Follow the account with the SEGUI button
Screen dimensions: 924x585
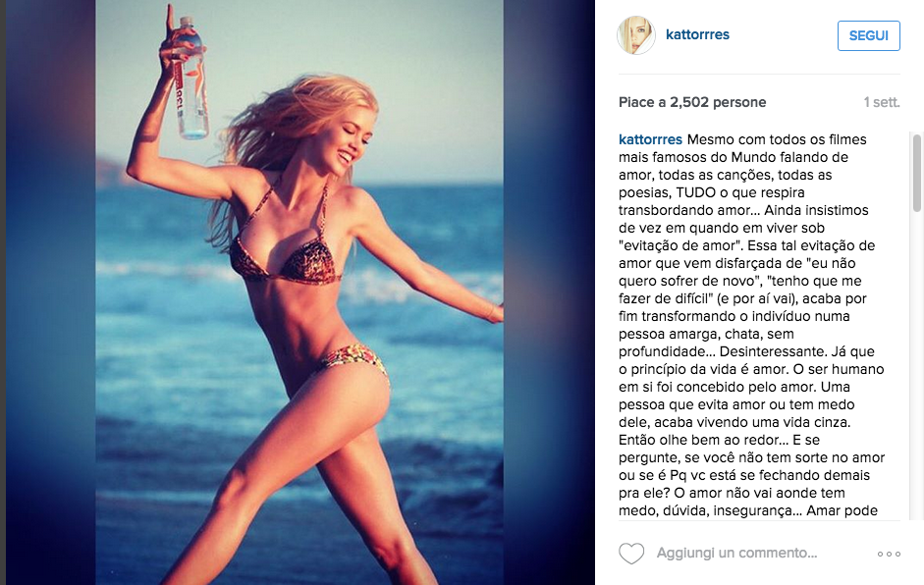tap(869, 35)
